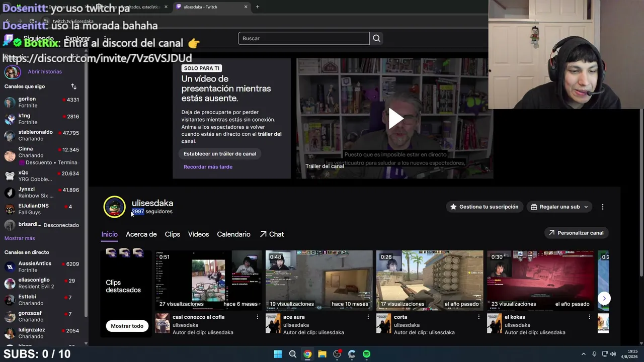Close the ulisesdaka - Twitch browser tab
644x362 pixels.
tap(246, 7)
